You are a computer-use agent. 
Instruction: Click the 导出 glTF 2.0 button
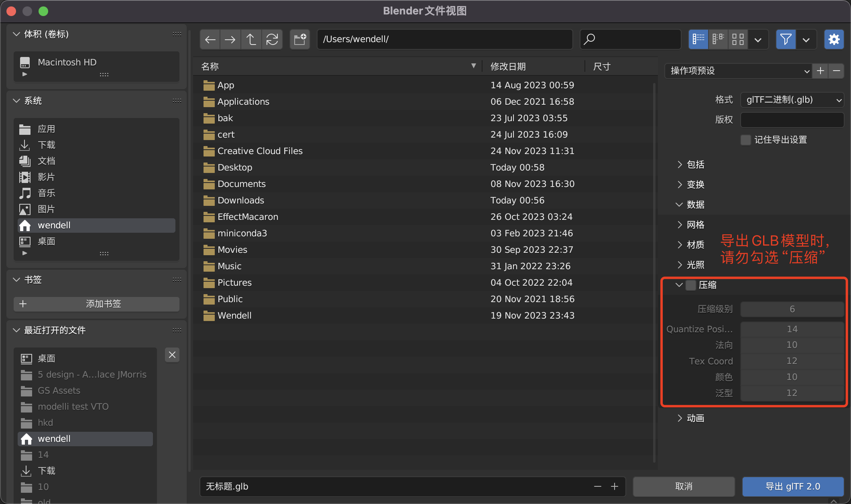pos(792,486)
